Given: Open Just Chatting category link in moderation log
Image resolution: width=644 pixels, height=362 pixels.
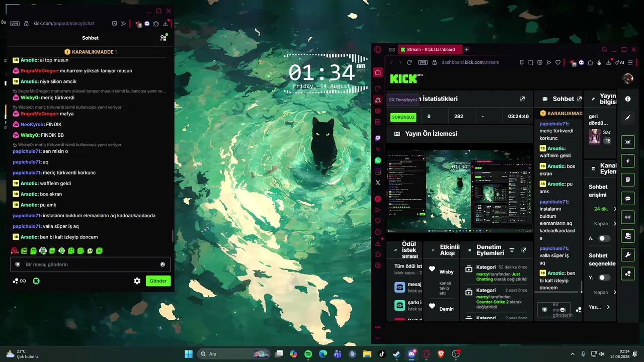Looking at the screenshot, I should pos(498,277).
